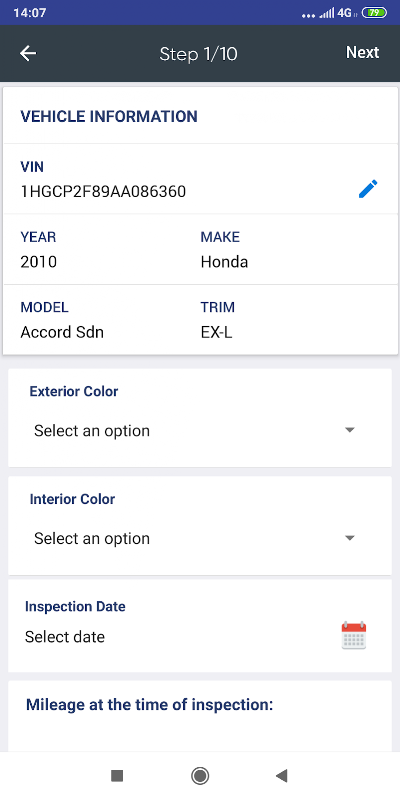Expand the Interior Color dropdown arrow

click(x=349, y=538)
